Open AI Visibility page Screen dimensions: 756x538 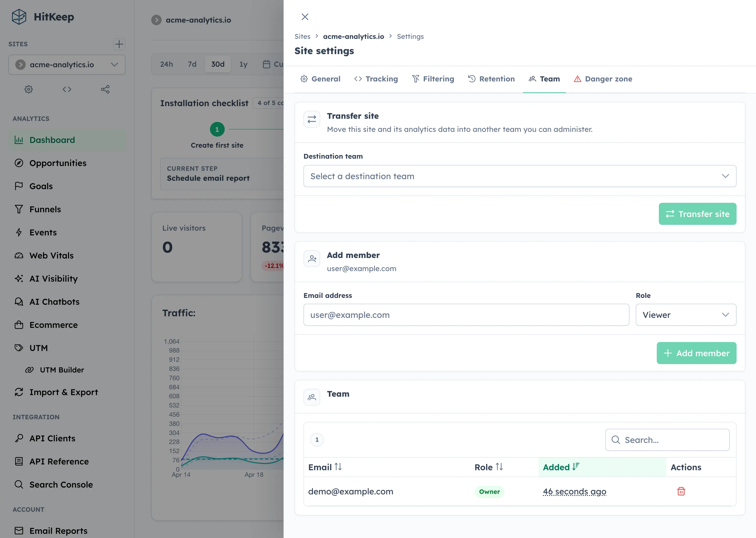(x=67, y=279)
